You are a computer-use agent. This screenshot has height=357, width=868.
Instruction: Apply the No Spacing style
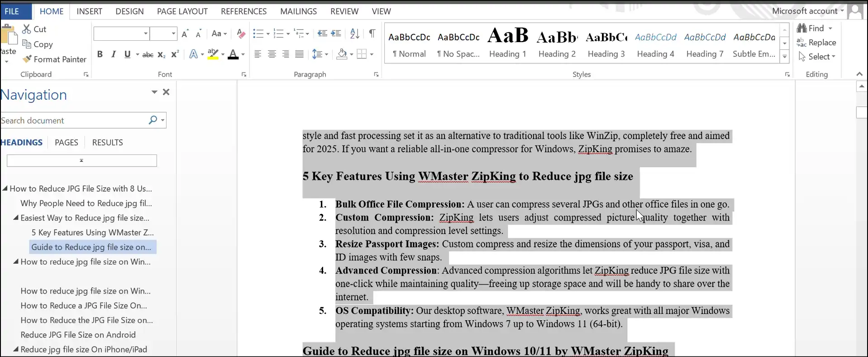point(458,43)
